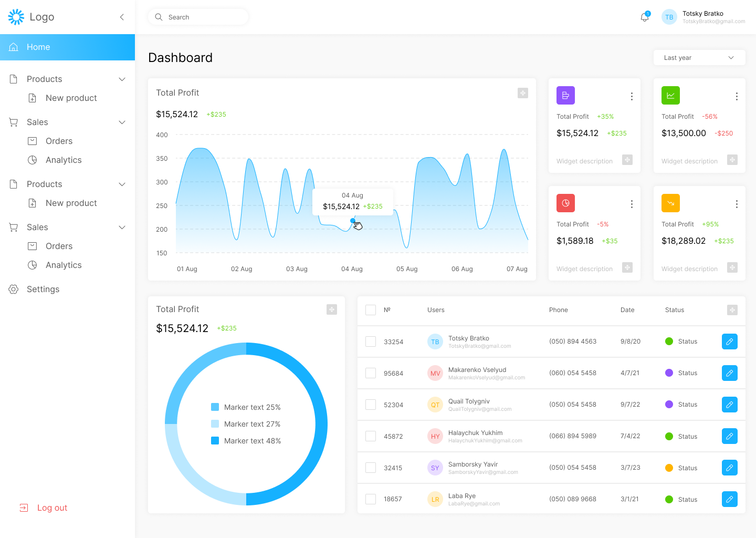Edit the Totsky Bratko table row
This screenshot has width=756, height=538.
pos(730,342)
